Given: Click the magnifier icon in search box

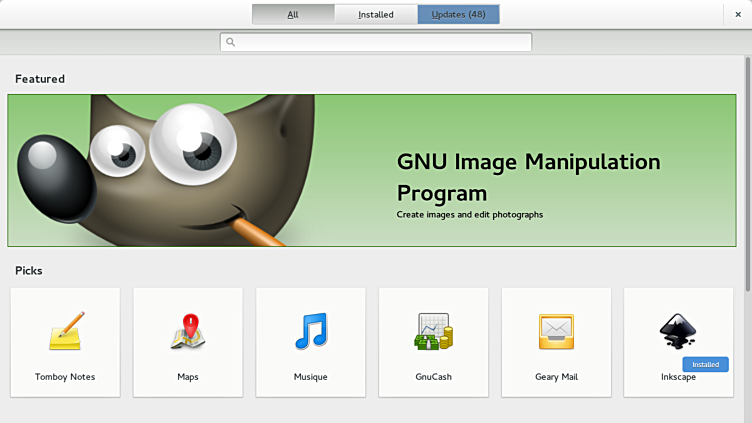Looking at the screenshot, I should click(231, 42).
